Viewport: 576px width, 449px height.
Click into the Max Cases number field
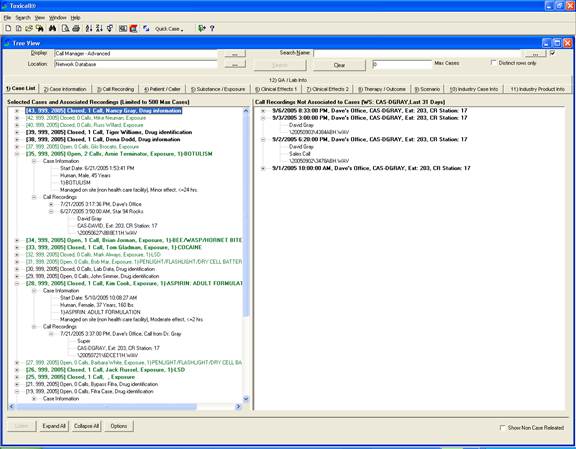[402, 65]
